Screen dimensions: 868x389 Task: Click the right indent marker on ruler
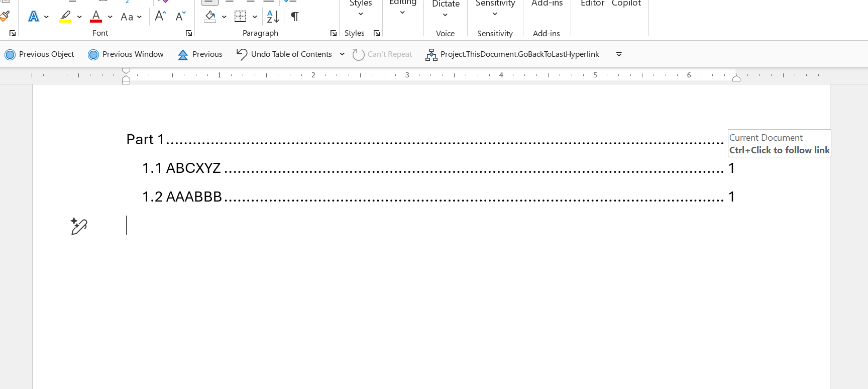pyautogui.click(x=736, y=77)
